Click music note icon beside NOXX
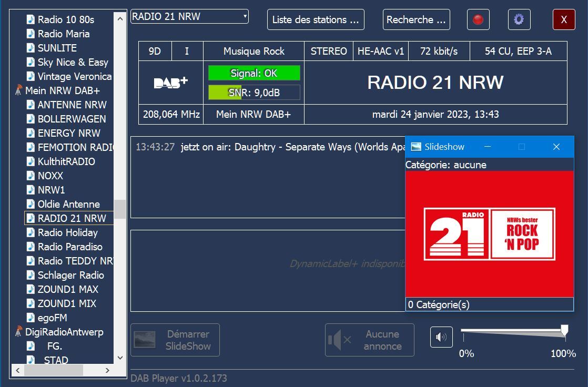The height and width of the screenshot is (387, 588). (x=31, y=176)
